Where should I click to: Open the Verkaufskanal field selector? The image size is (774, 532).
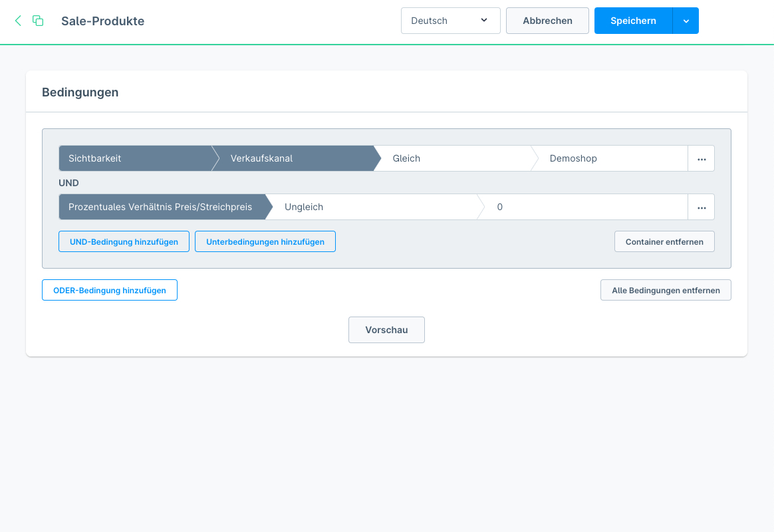(293, 159)
